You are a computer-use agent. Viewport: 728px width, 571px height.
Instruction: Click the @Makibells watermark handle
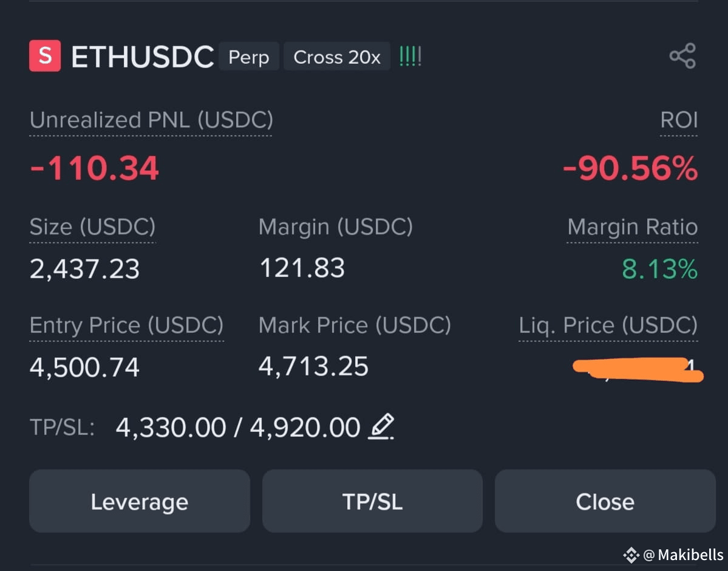684,555
